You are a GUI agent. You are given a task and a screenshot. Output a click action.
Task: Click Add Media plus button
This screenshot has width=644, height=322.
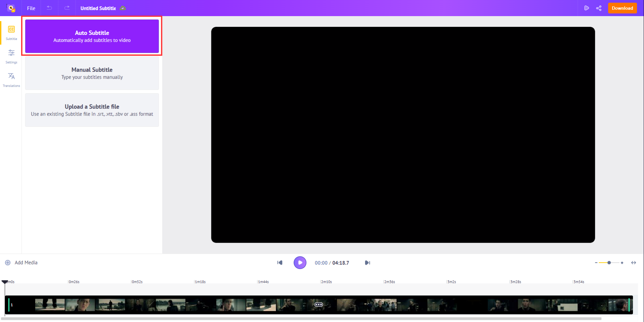click(8, 263)
